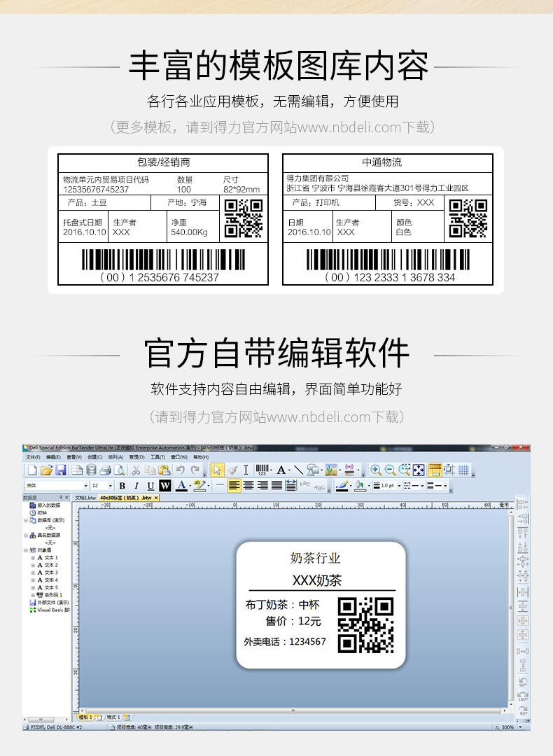Toggle white-on-black W text

coord(165,486)
